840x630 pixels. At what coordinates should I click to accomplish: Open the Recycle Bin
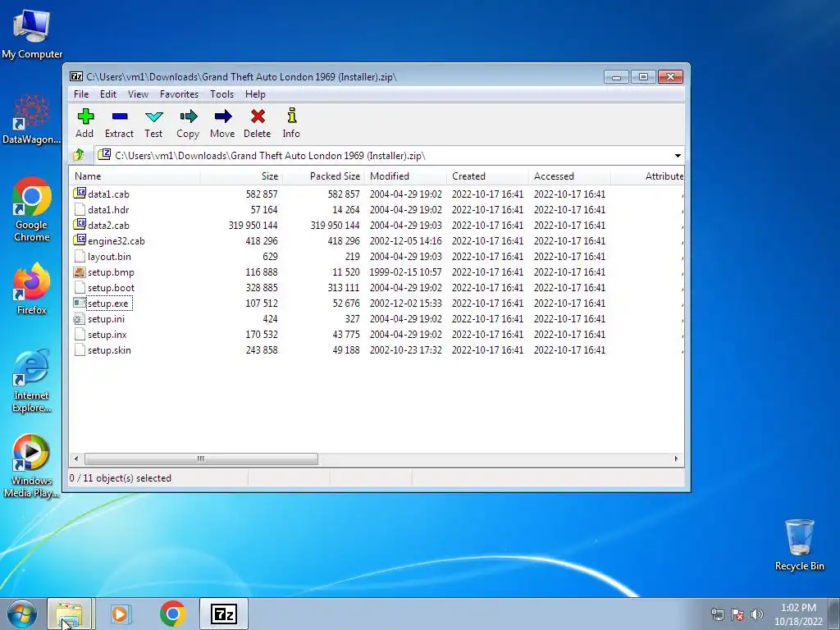[799, 545]
